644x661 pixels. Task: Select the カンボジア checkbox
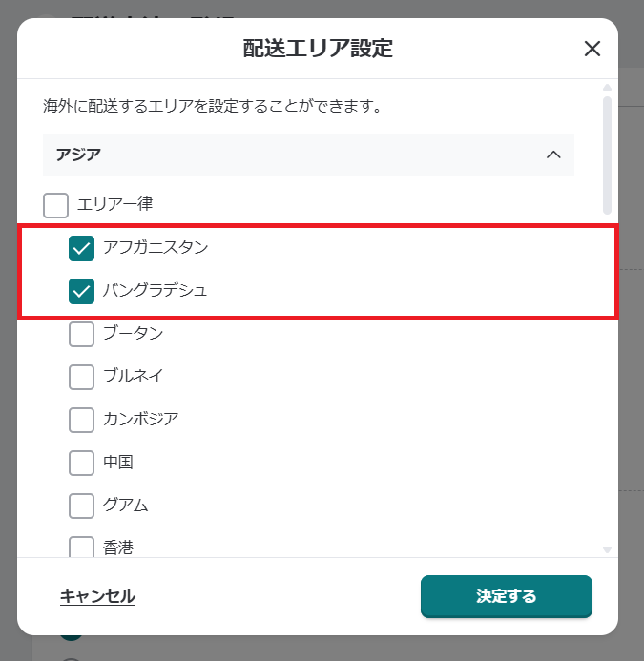(82, 419)
